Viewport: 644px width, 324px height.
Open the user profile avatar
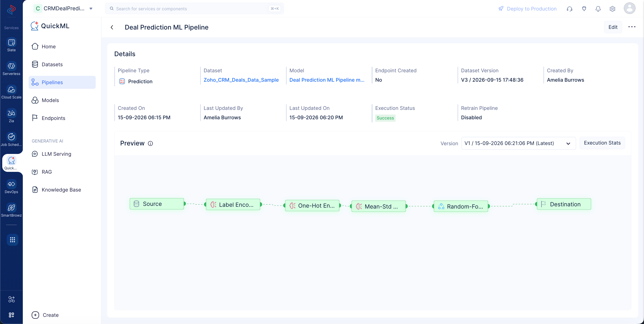pos(629,8)
